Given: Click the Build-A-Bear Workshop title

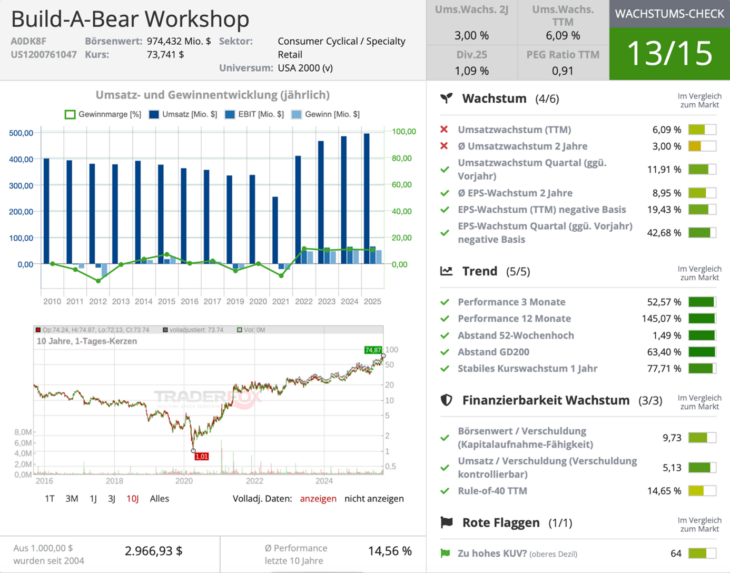Looking at the screenshot, I should click(130, 19).
